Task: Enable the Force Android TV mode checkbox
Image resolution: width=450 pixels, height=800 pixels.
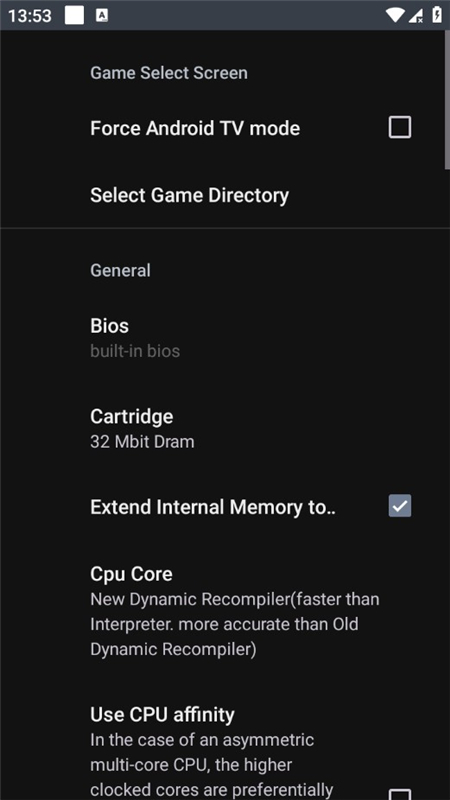Action: (399, 127)
